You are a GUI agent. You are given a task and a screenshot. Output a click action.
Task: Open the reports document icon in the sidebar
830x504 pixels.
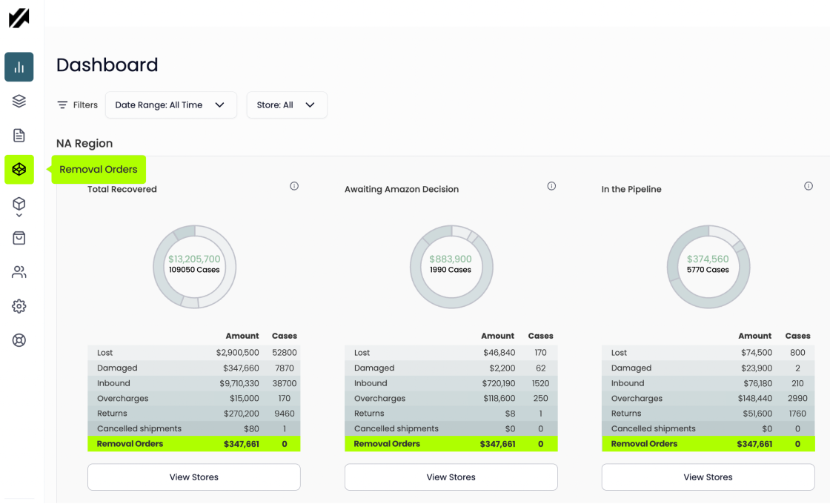[19, 135]
